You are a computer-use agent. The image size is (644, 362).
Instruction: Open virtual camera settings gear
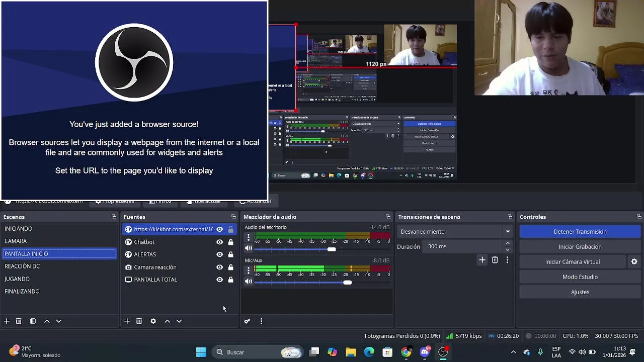coord(634,262)
